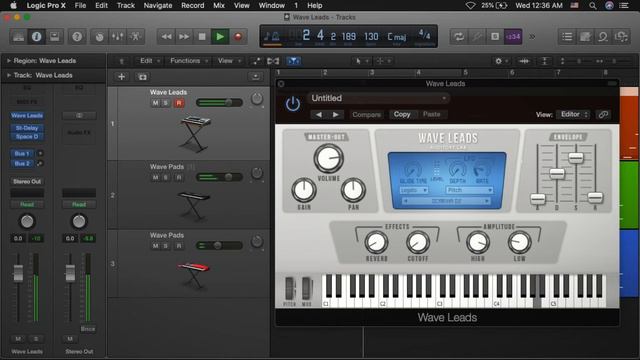This screenshot has height=360, width=640.
Task: Click Bus 1 send slot
Action: click(x=23, y=154)
